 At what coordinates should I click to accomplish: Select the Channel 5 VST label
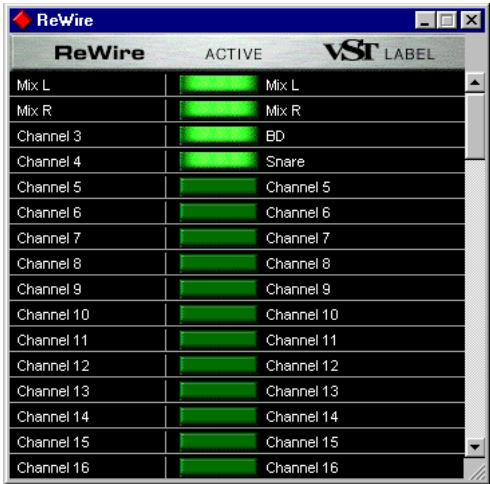[x=298, y=187]
